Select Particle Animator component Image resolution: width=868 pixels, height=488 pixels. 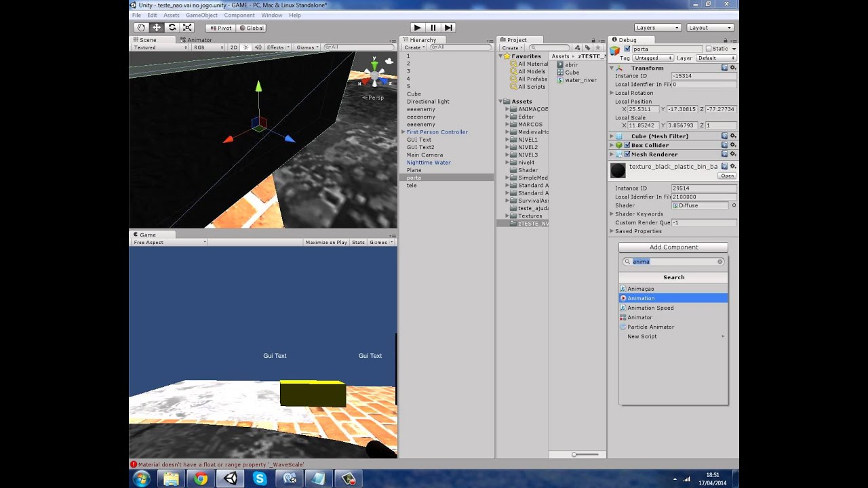(673, 327)
